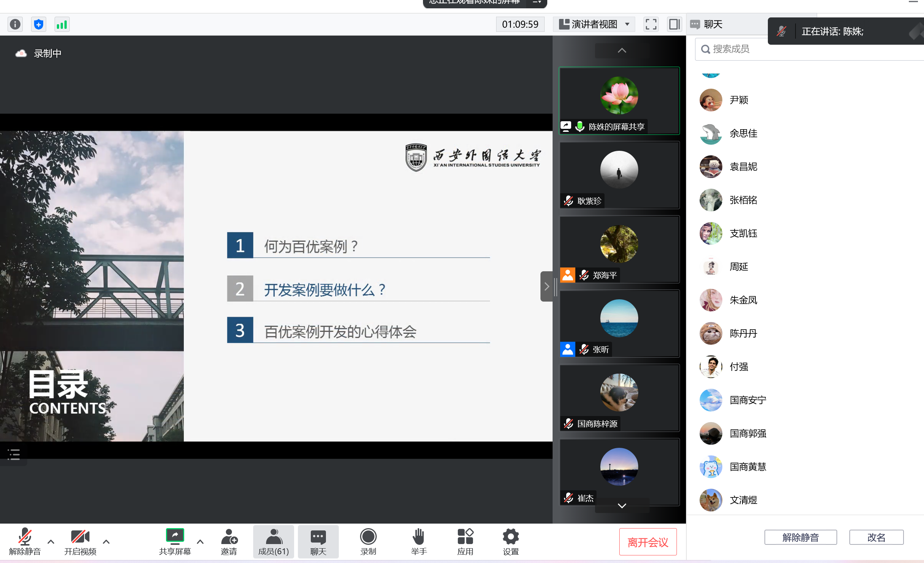Image resolution: width=924 pixels, height=563 pixels.
Task: Enter full screen mode
Action: pos(651,25)
